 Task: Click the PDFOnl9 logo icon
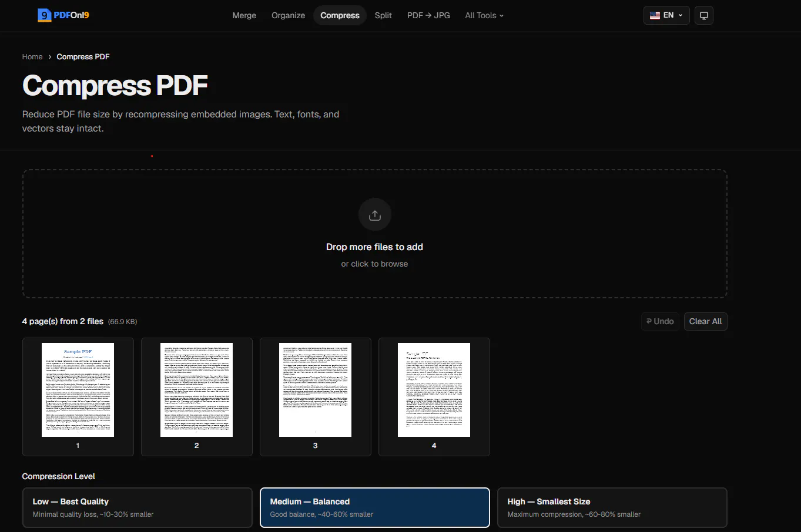click(x=45, y=15)
